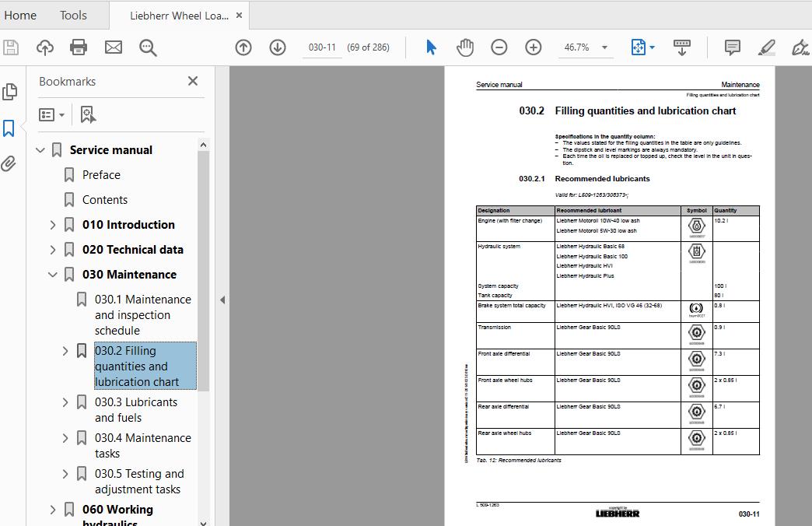
Task: Collapse the Service manual bookmark tree
Action: 40,150
